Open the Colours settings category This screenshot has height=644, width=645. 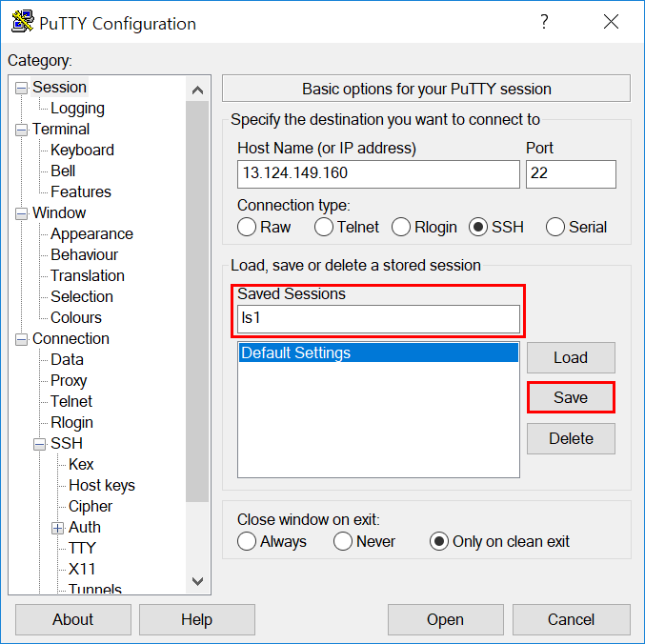tap(76, 317)
